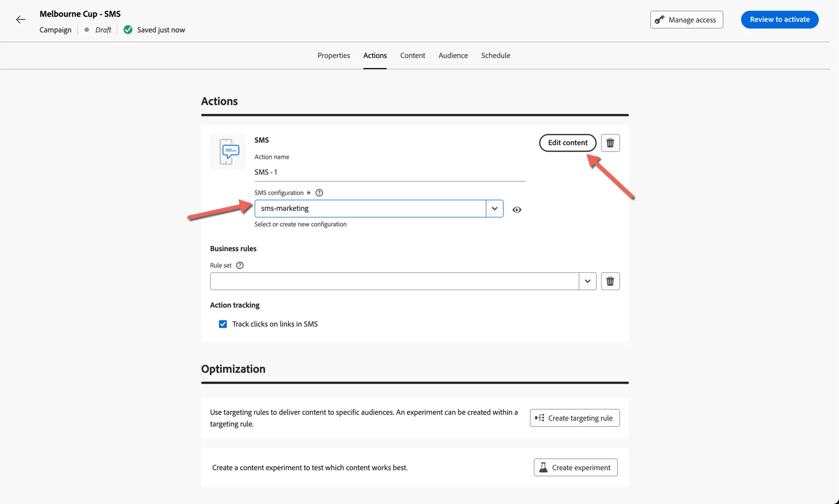
Task: Click the Rule set help icon
Action: (240, 266)
